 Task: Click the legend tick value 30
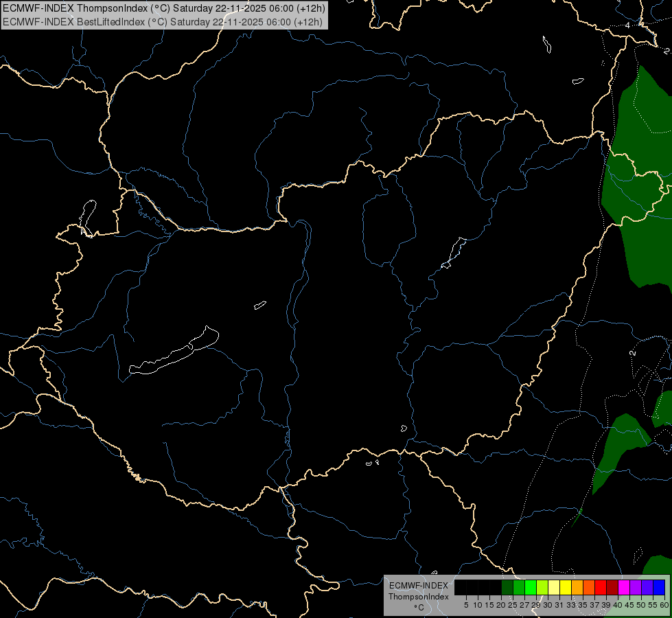point(548,605)
